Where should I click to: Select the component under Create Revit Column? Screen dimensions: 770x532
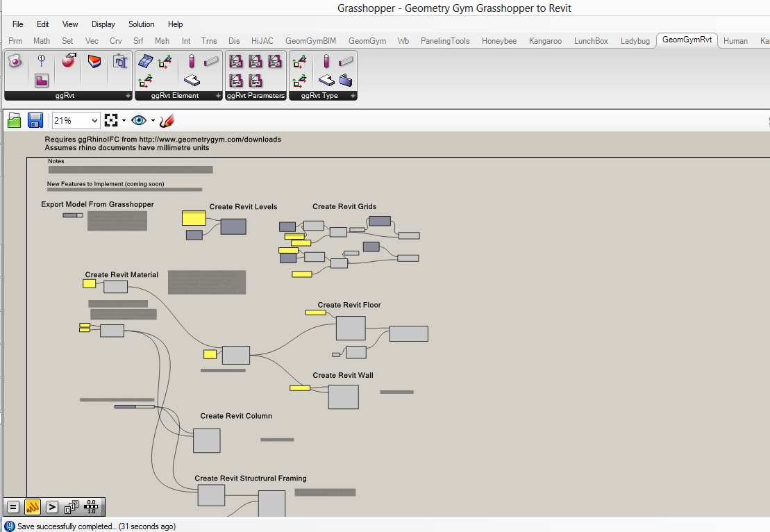point(207,440)
